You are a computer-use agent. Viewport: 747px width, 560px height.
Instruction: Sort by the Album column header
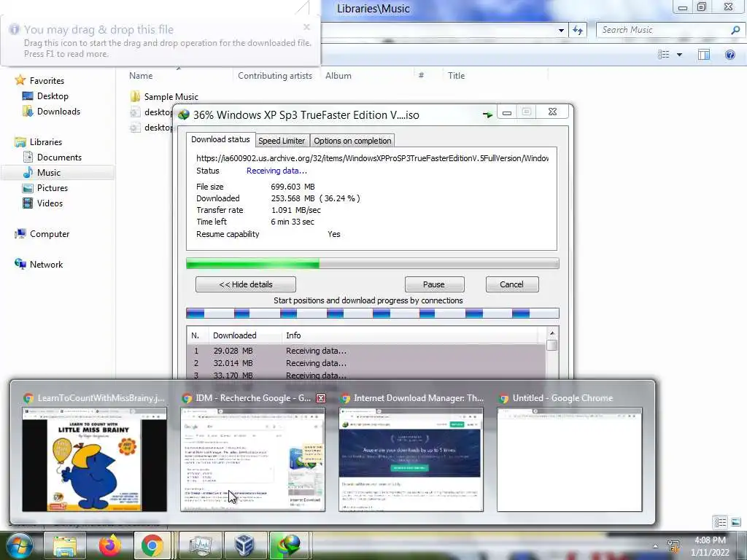click(x=338, y=76)
